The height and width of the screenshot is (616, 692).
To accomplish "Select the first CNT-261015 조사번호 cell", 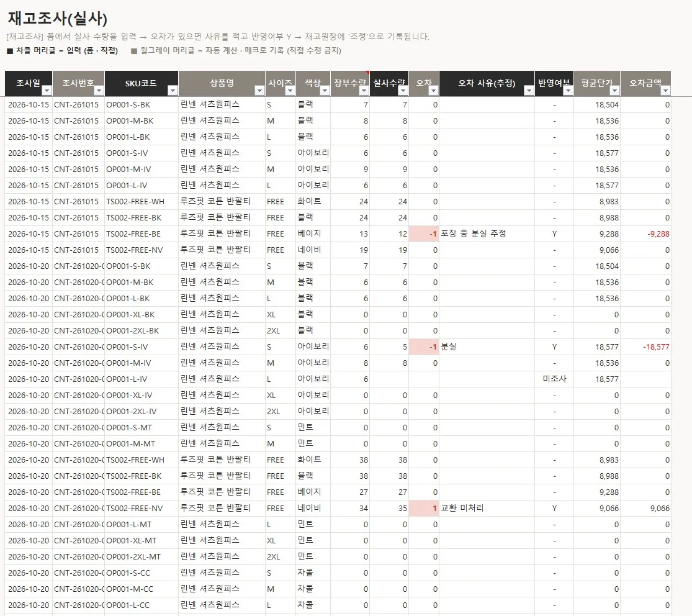I will pos(78,105).
